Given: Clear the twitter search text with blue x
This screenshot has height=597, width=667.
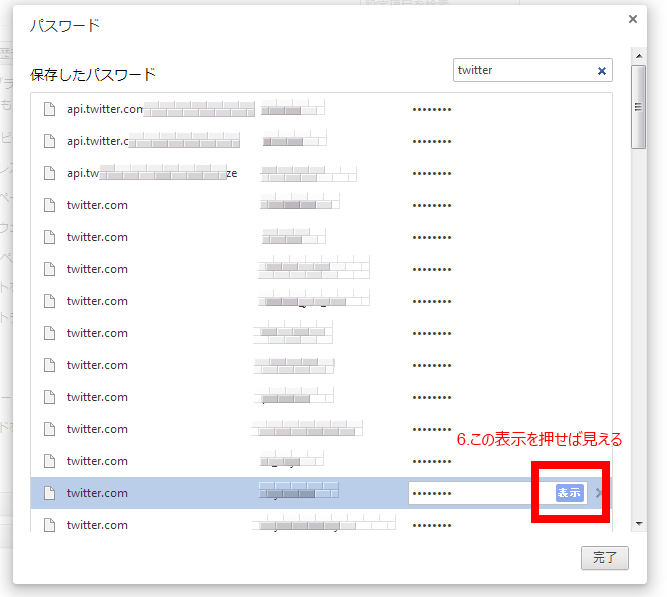Looking at the screenshot, I should [601, 71].
